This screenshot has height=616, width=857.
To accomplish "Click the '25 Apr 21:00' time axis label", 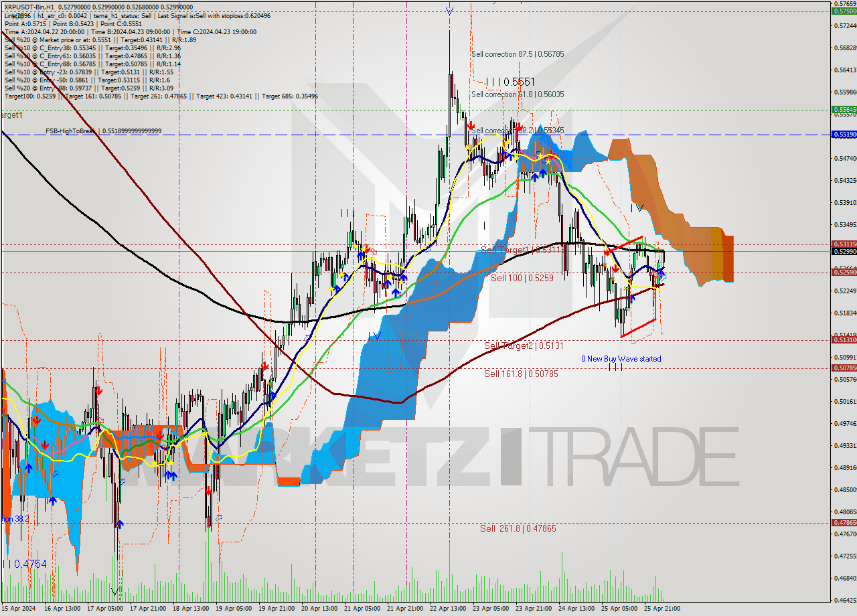I will coord(662,609).
